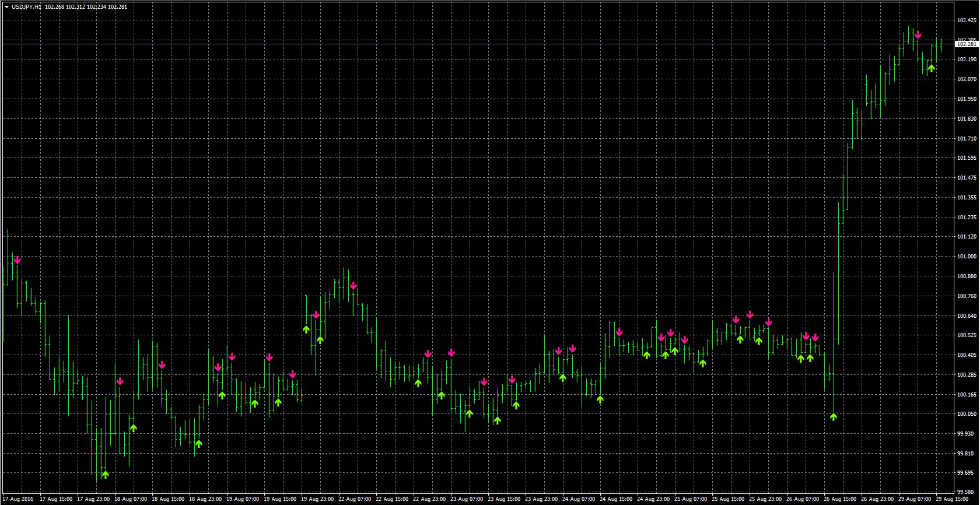
Task: Select the pink sell arrow near 101.000 on 17 Aug
Action: tap(17, 259)
